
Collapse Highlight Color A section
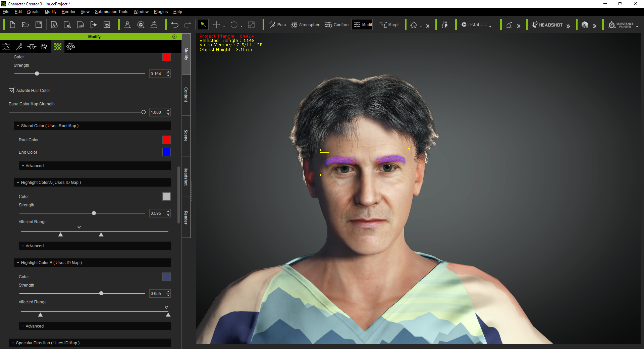pyautogui.click(x=92, y=183)
